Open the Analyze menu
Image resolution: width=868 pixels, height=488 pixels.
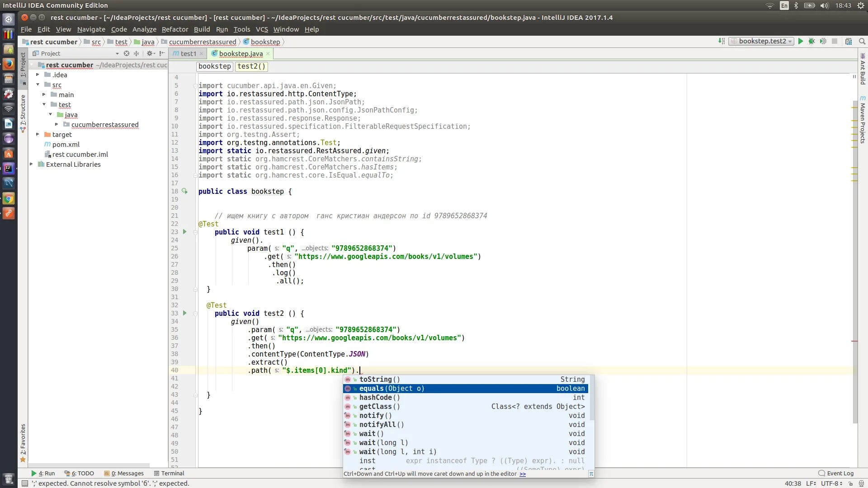[x=144, y=29]
